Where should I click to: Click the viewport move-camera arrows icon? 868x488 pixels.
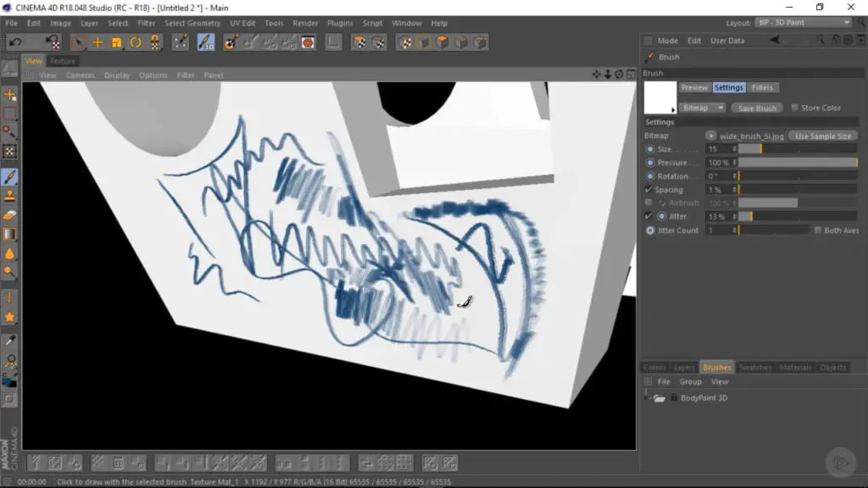(596, 75)
